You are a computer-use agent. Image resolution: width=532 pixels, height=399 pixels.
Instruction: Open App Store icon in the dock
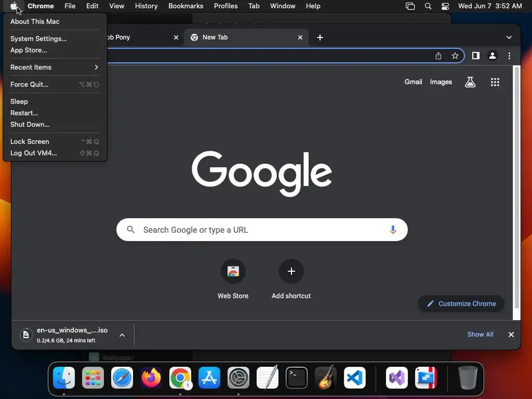[x=209, y=378]
